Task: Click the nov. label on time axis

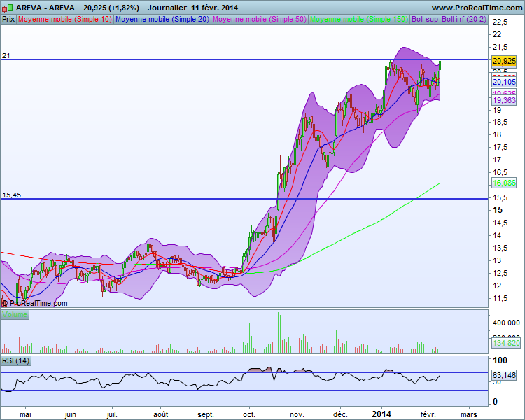Action: [297, 414]
